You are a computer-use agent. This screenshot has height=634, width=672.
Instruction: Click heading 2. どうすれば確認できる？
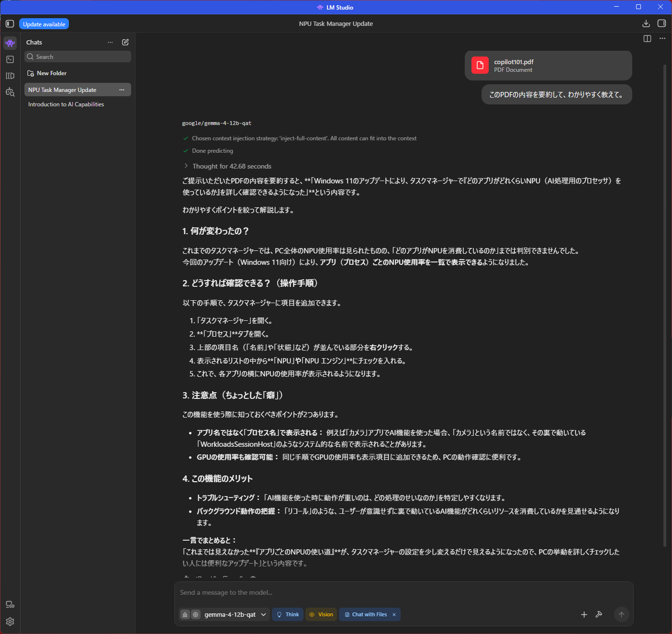tap(251, 283)
